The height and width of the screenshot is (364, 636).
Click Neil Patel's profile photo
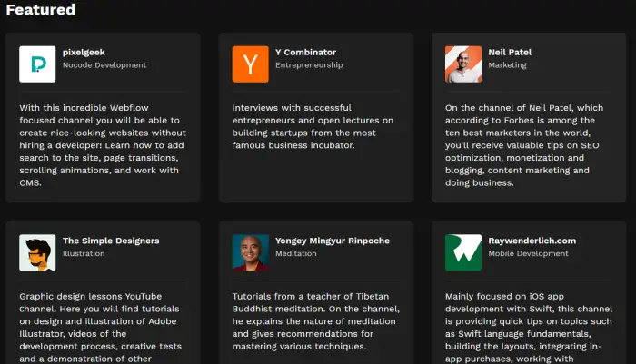[463, 64]
